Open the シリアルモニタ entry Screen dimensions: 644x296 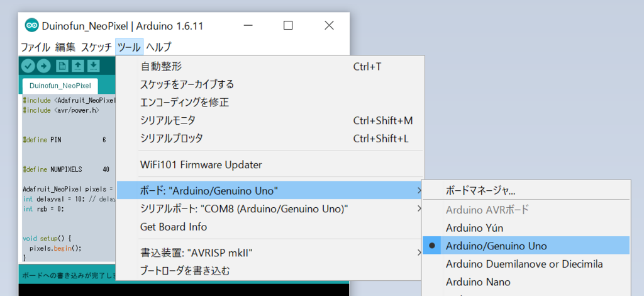pyautogui.click(x=270, y=120)
